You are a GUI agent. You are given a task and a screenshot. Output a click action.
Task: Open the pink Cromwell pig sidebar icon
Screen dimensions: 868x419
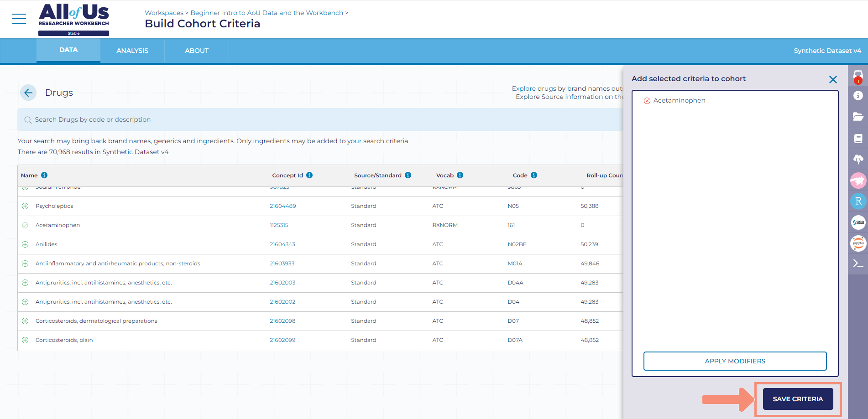point(858,181)
